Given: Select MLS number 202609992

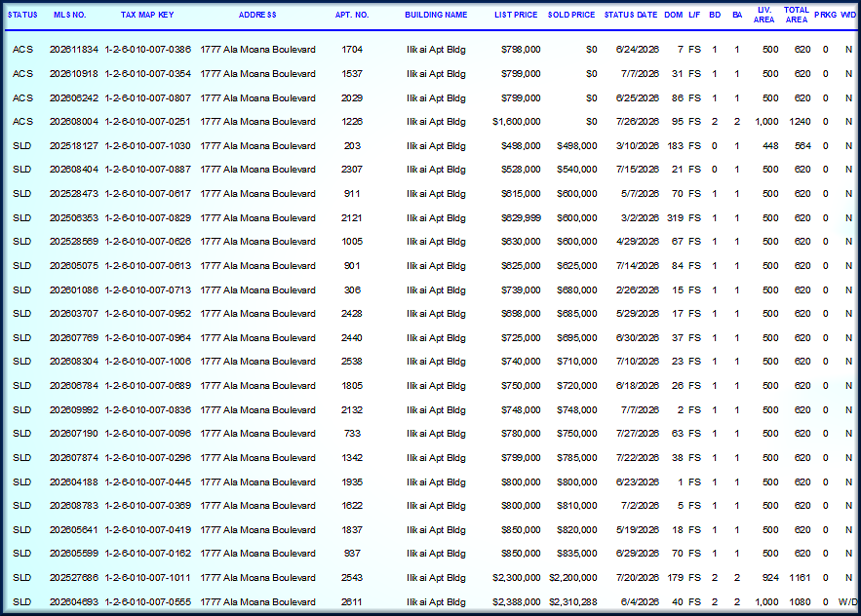Looking at the screenshot, I should (x=73, y=409).
